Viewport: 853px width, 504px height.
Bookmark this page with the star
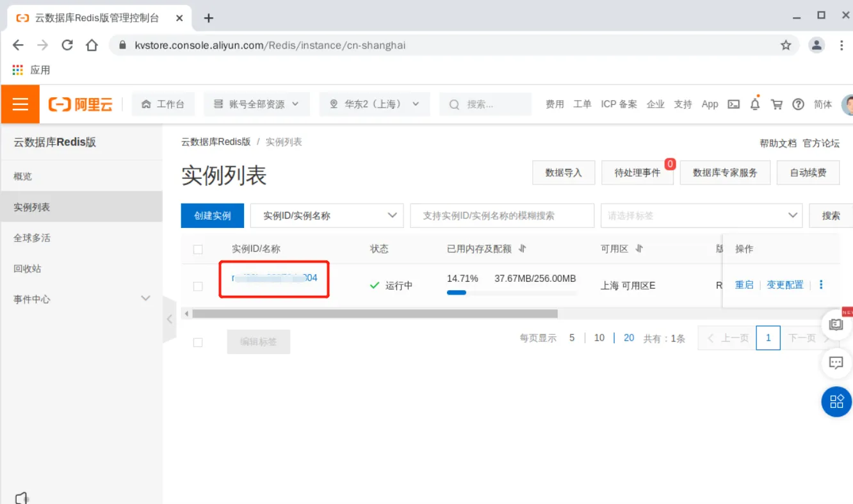[786, 45]
